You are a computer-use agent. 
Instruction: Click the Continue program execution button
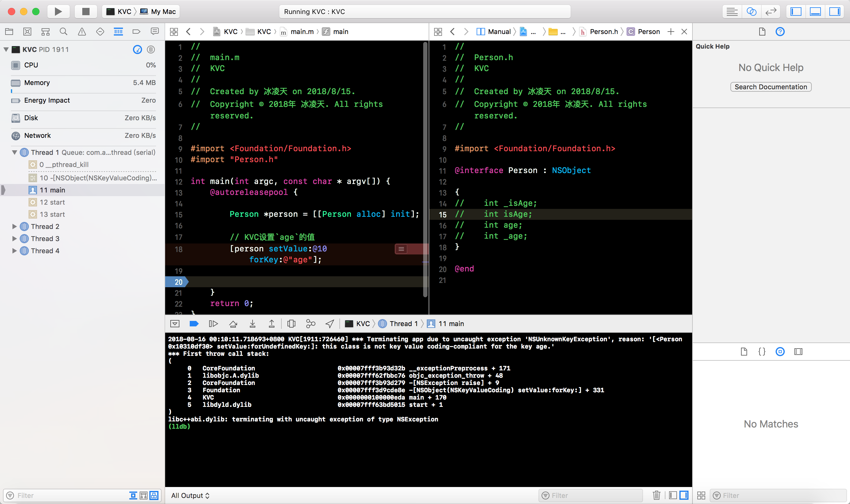pyautogui.click(x=213, y=324)
